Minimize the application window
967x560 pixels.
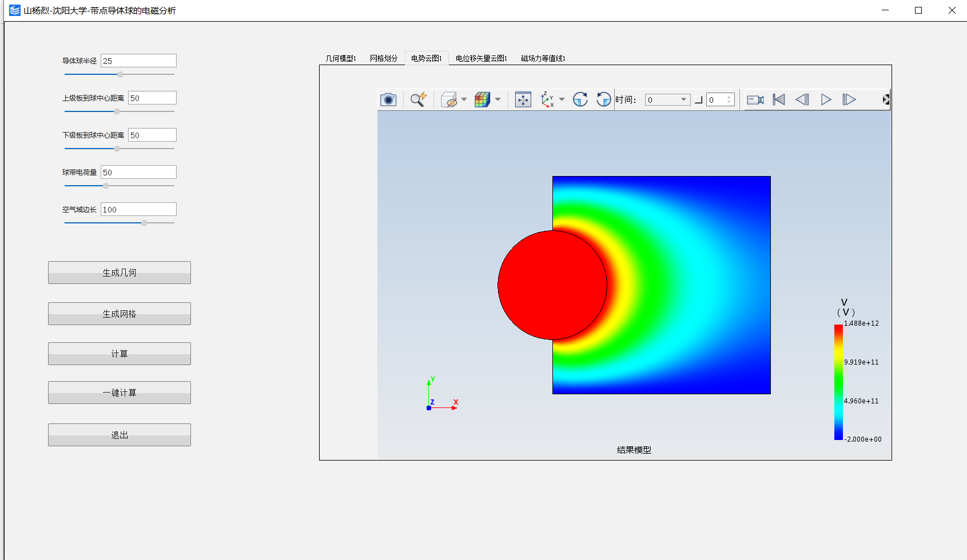click(885, 10)
